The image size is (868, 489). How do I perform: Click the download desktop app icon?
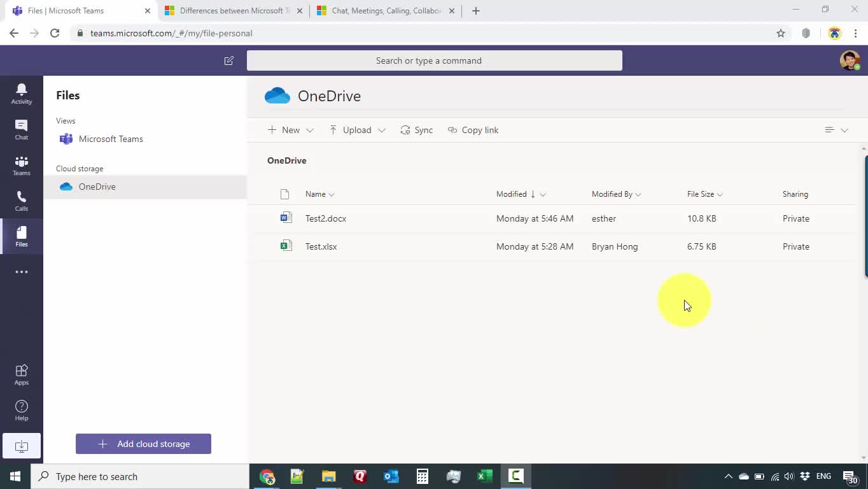click(21, 446)
